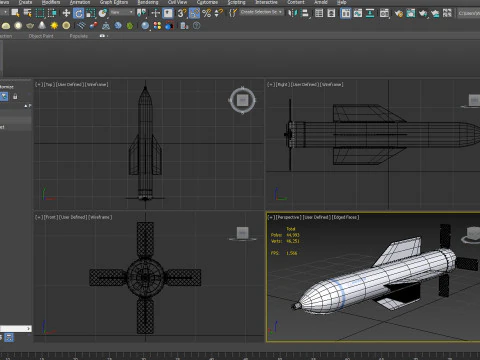Open the Civil View menu
The height and width of the screenshot is (360, 480).
pyautogui.click(x=177, y=2)
